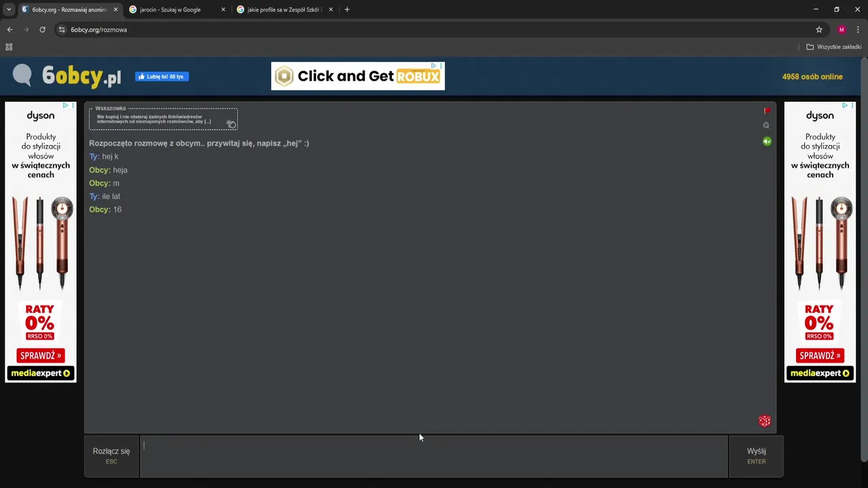Click the "Rozpoczęto rozmowę z obcym" notice

coord(199,143)
